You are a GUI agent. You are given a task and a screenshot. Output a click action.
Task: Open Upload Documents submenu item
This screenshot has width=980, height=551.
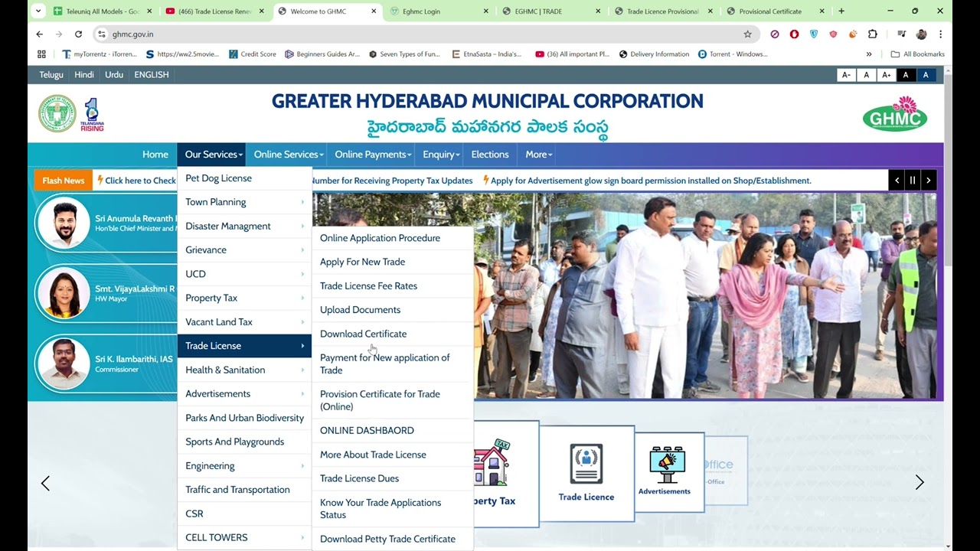point(393,310)
